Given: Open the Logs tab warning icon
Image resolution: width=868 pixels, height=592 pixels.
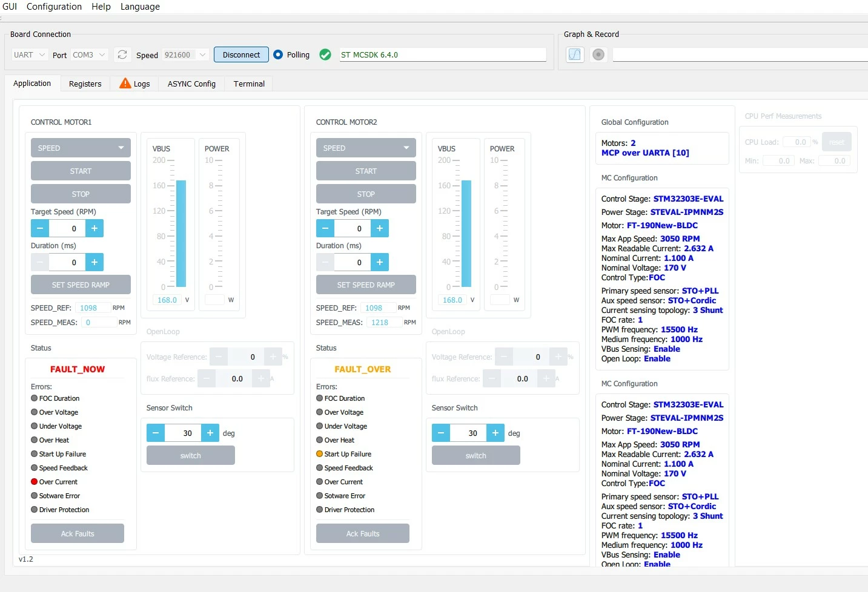Looking at the screenshot, I should click(125, 83).
